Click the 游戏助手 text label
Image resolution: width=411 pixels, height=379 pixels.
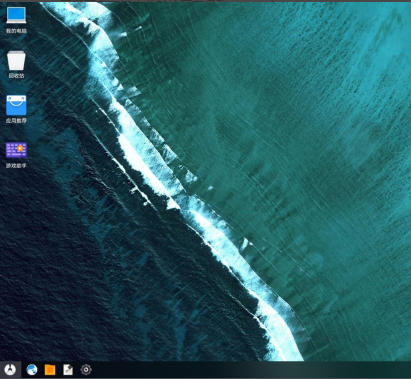[x=16, y=166]
